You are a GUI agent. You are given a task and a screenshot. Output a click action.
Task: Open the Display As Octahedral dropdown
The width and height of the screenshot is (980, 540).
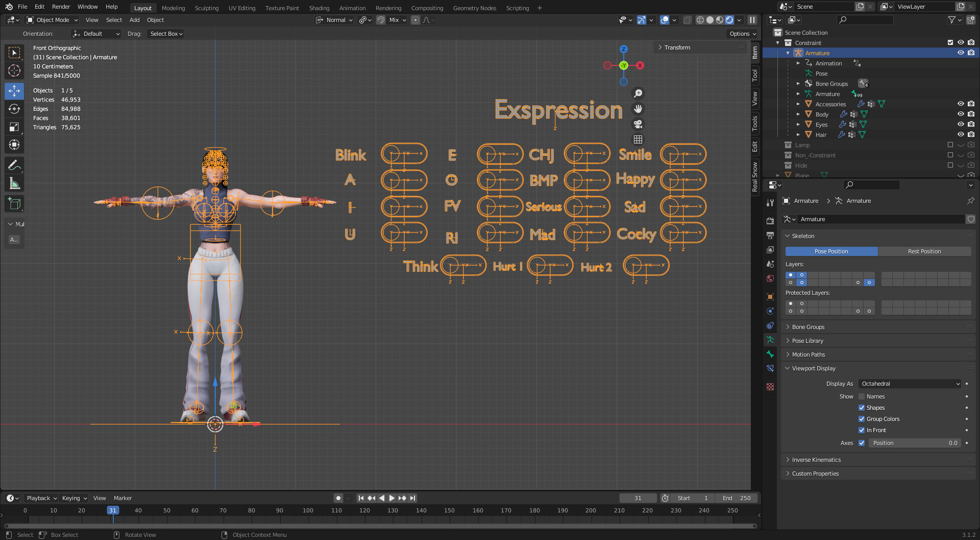pos(910,384)
